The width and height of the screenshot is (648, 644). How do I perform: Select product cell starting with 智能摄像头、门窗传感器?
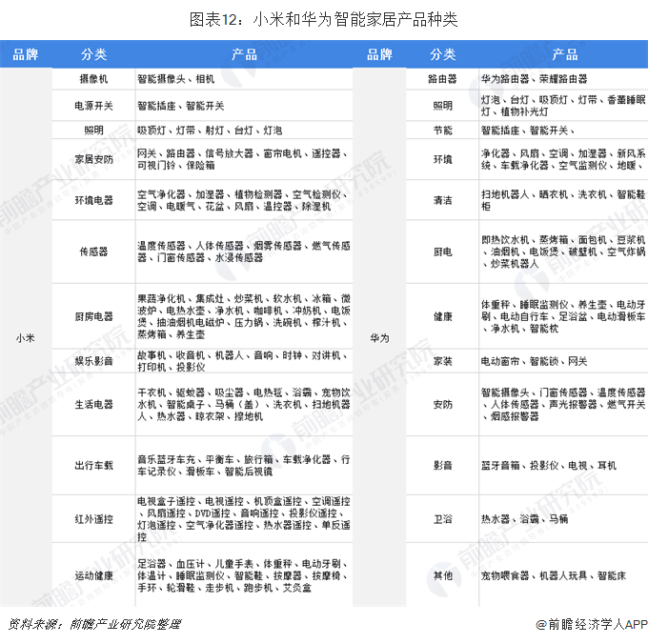coord(563,405)
